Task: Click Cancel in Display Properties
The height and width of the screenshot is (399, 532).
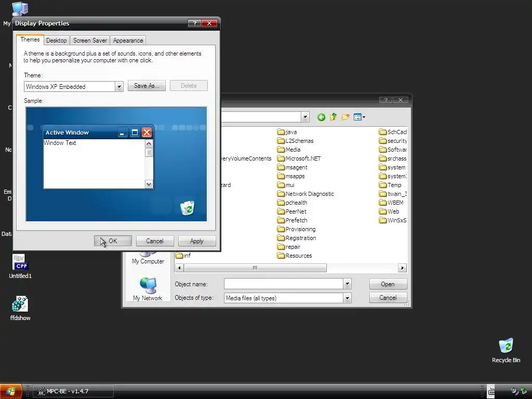Action: point(155,241)
